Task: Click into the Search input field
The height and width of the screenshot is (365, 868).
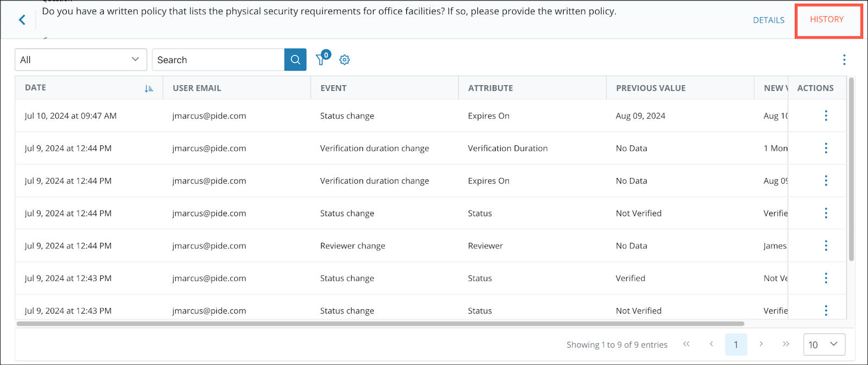Action: (218, 60)
